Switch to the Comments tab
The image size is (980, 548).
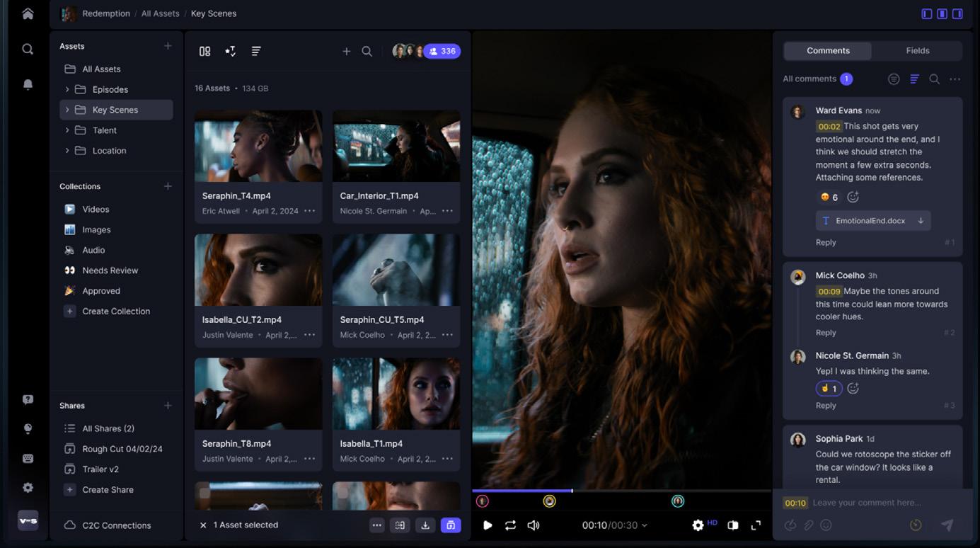click(x=828, y=50)
